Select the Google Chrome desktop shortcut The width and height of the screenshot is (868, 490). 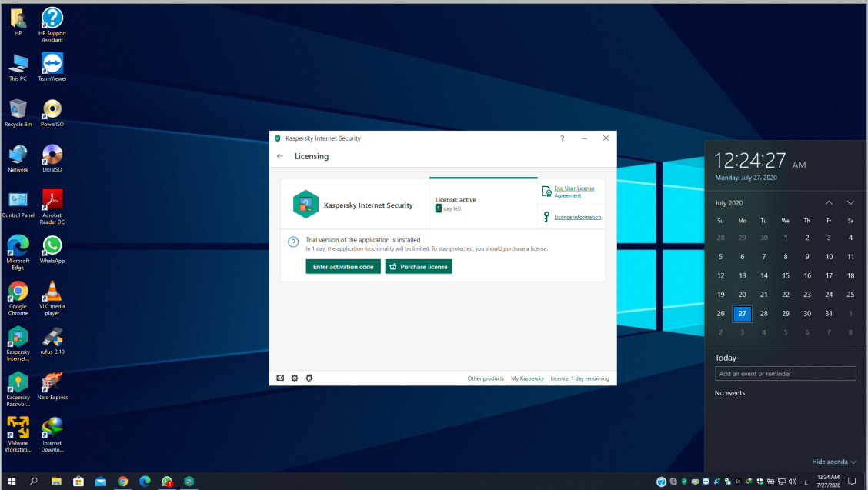tap(18, 298)
